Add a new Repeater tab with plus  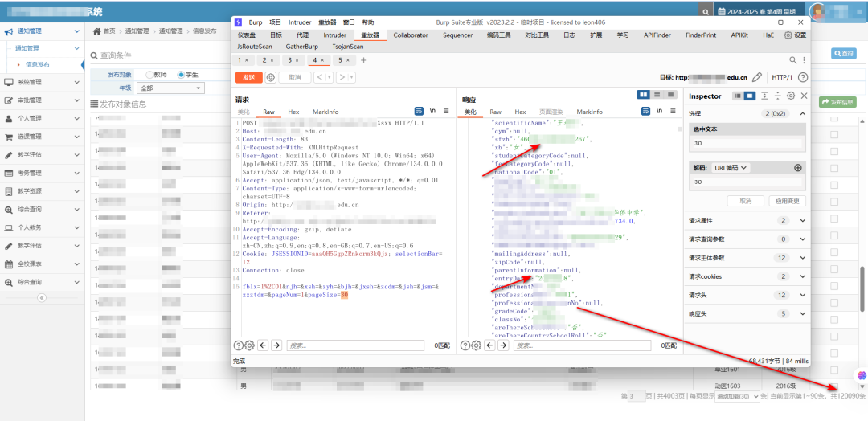click(x=364, y=60)
